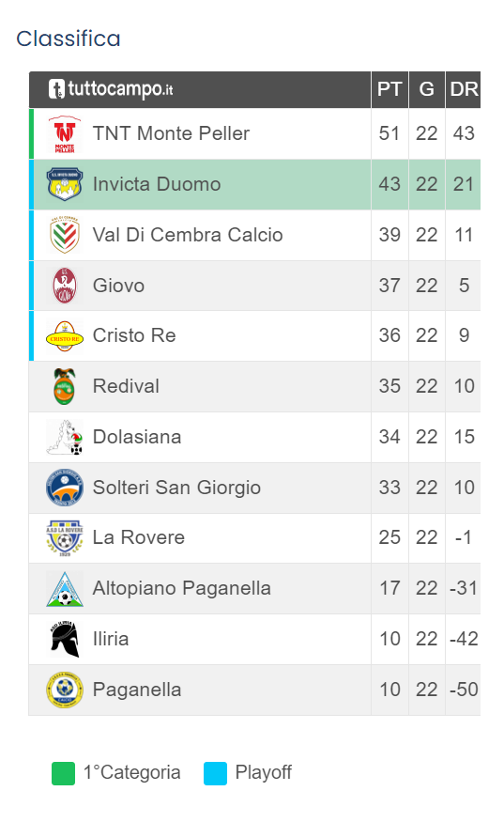
Task: Click the Dolasiana team logo
Action: [65, 437]
